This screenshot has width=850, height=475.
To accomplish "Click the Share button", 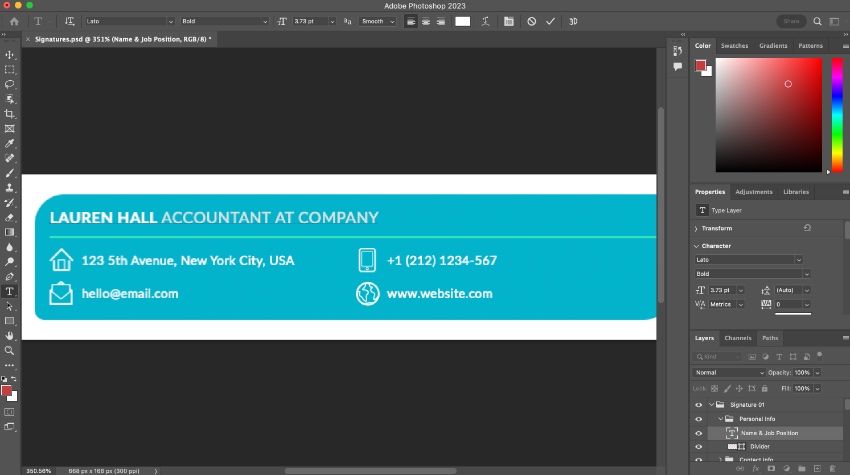I will pyautogui.click(x=791, y=21).
